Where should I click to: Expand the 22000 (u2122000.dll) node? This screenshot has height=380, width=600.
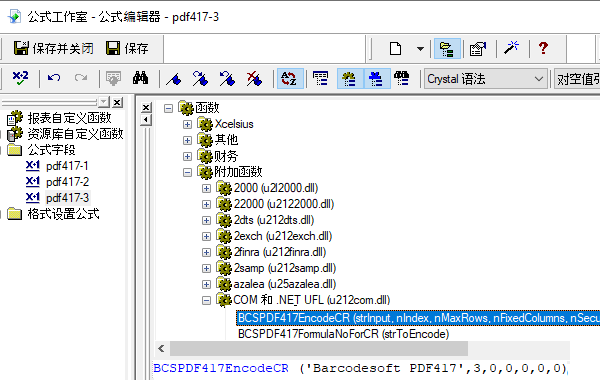point(206,204)
